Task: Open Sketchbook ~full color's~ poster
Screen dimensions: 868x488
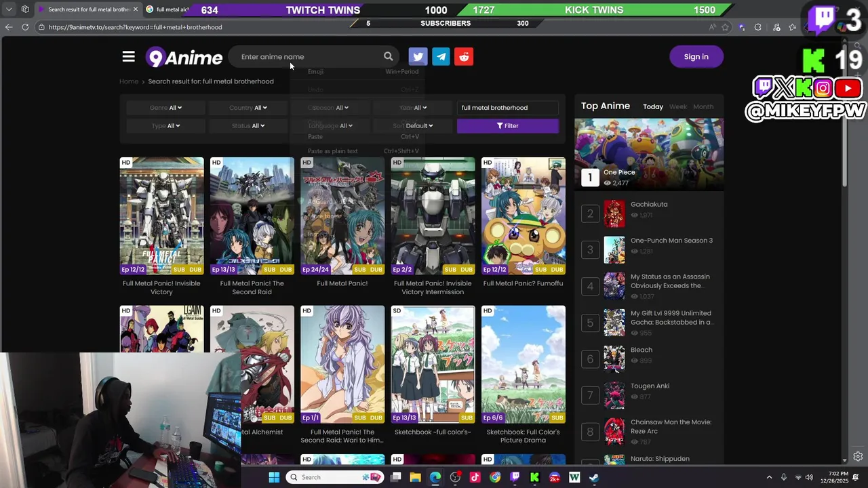Action: pos(433,364)
